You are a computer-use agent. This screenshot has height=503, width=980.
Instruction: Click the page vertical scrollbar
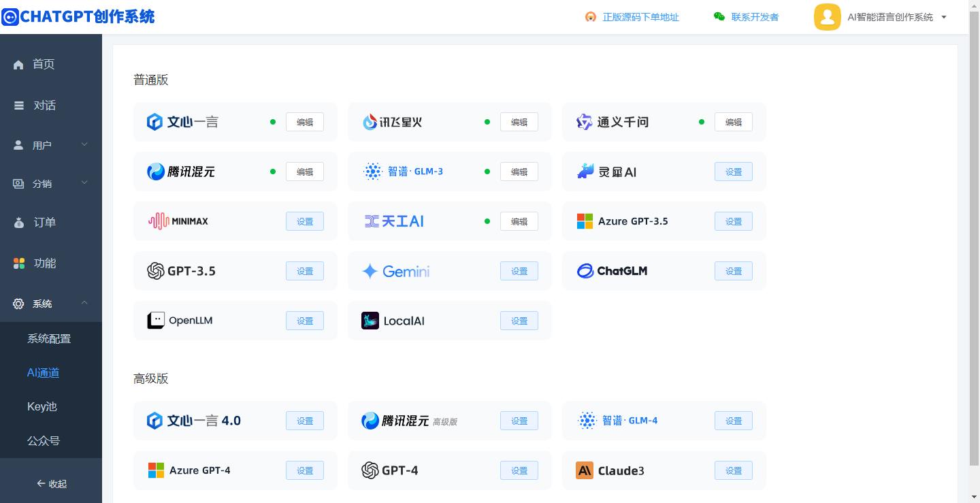(974, 238)
